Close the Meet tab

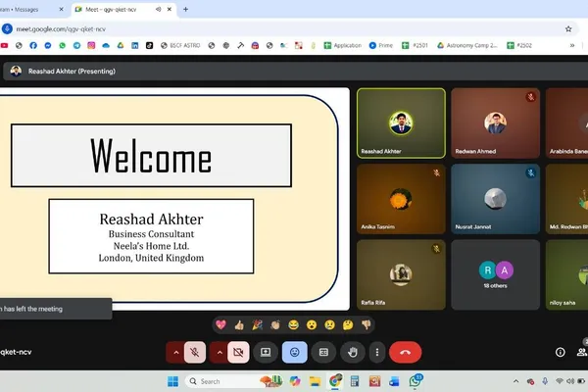pyautogui.click(x=170, y=10)
